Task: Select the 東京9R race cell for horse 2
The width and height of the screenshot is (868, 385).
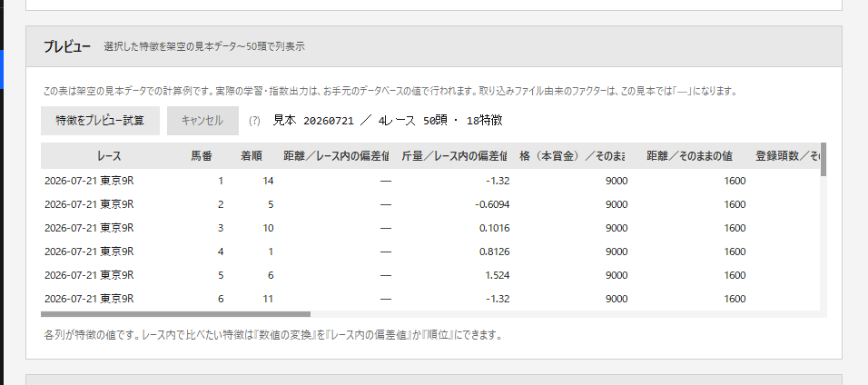Action: (89, 204)
